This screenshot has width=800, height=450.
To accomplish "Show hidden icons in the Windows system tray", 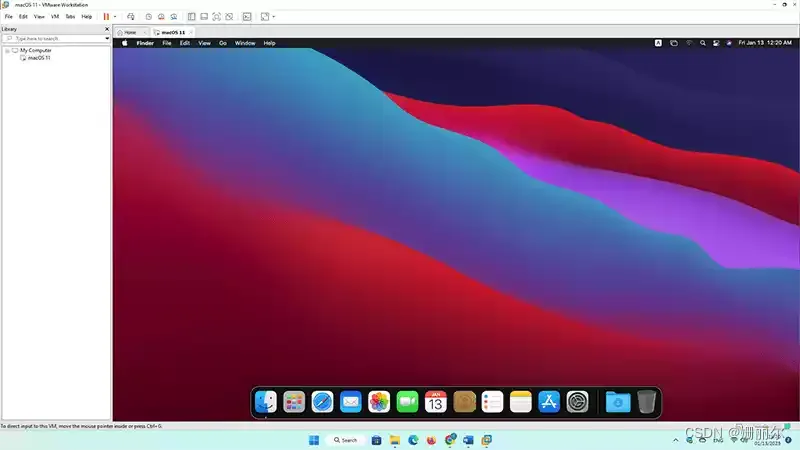I will pyautogui.click(x=676, y=440).
